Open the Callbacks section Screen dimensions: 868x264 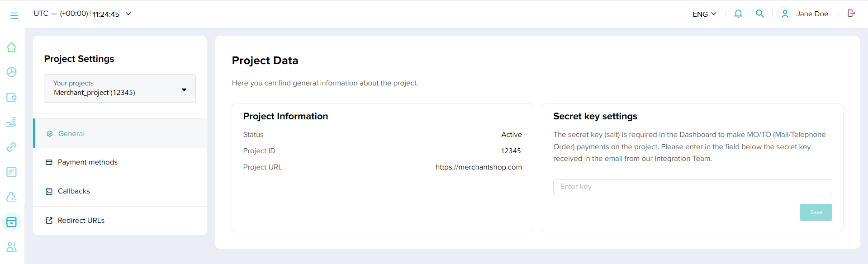tap(74, 191)
